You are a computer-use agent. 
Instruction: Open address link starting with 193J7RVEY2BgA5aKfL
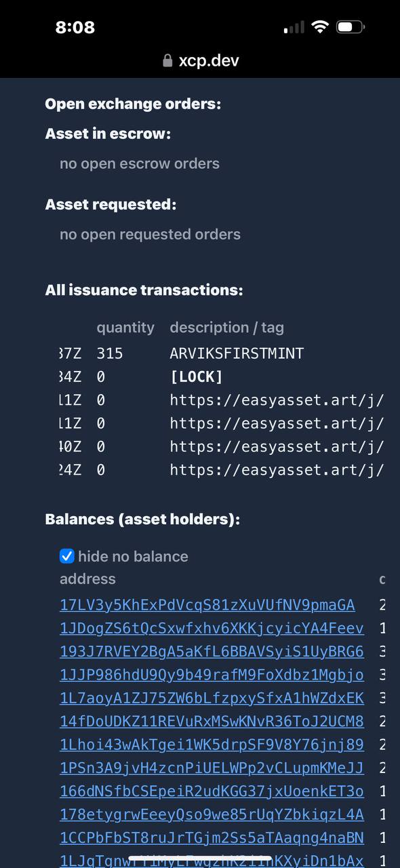pyautogui.click(x=212, y=652)
